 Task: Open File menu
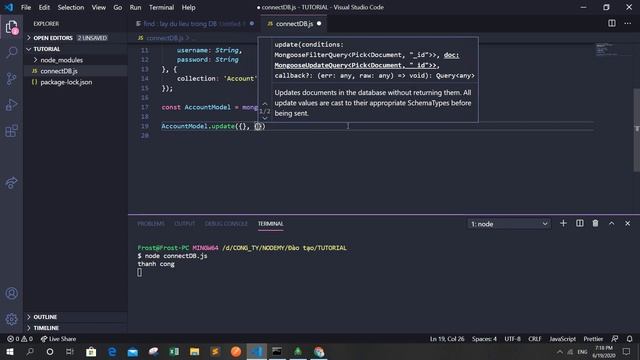(x=26, y=7)
